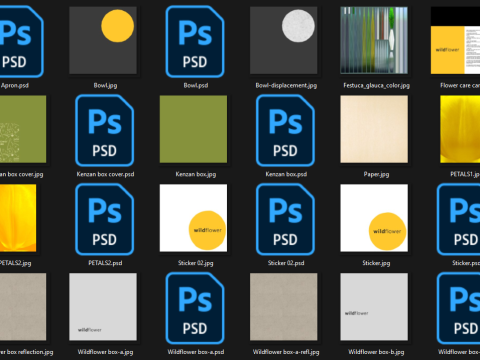The width and height of the screenshot is (480, 360).
Task: Select the PETALS2.jpg orange petal thumbnail
Action: point(18,218)
